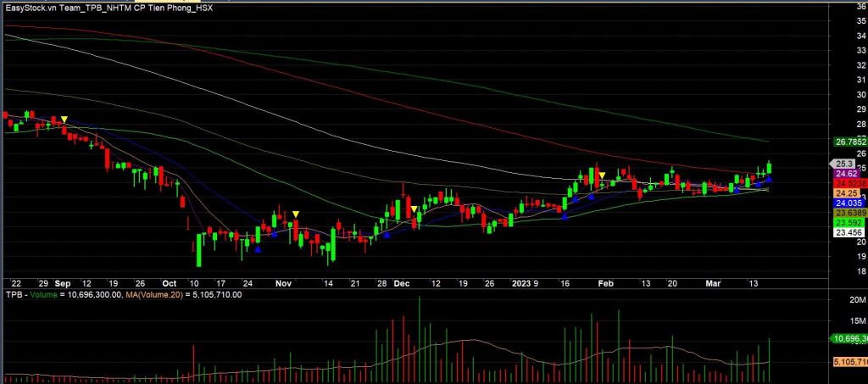Click the orange 5,105,71 volume average label

[x=849, y=362]
